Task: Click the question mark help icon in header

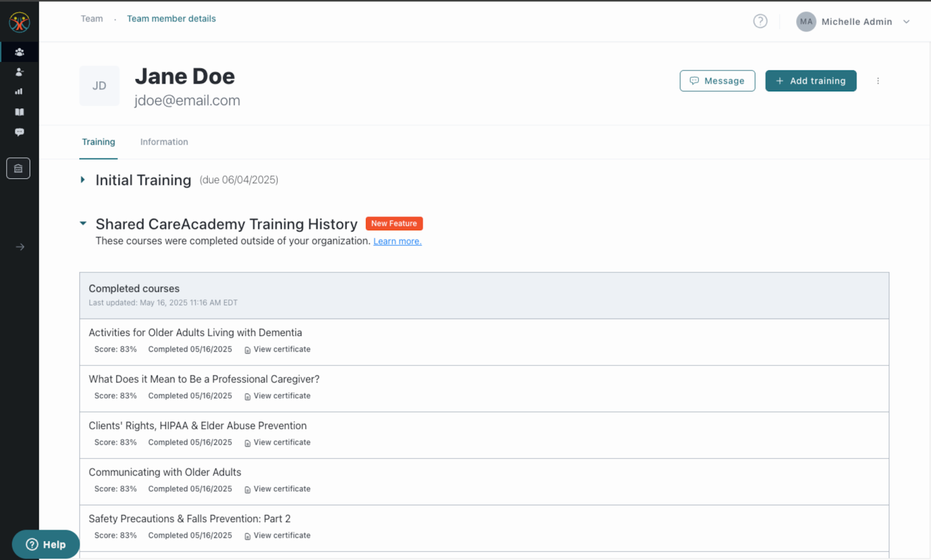Action: point(760,22)
